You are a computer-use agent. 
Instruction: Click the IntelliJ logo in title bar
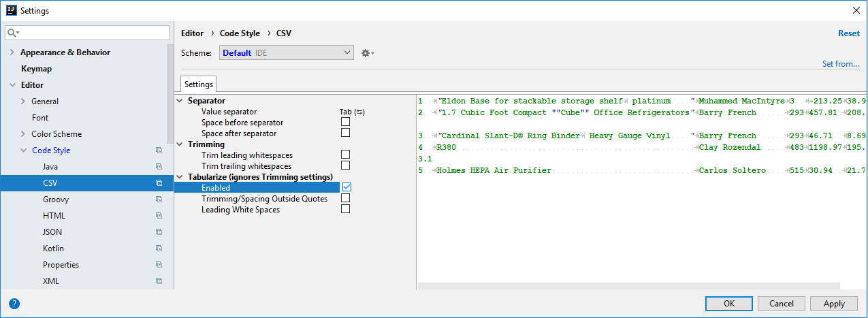tap(11, 10)
